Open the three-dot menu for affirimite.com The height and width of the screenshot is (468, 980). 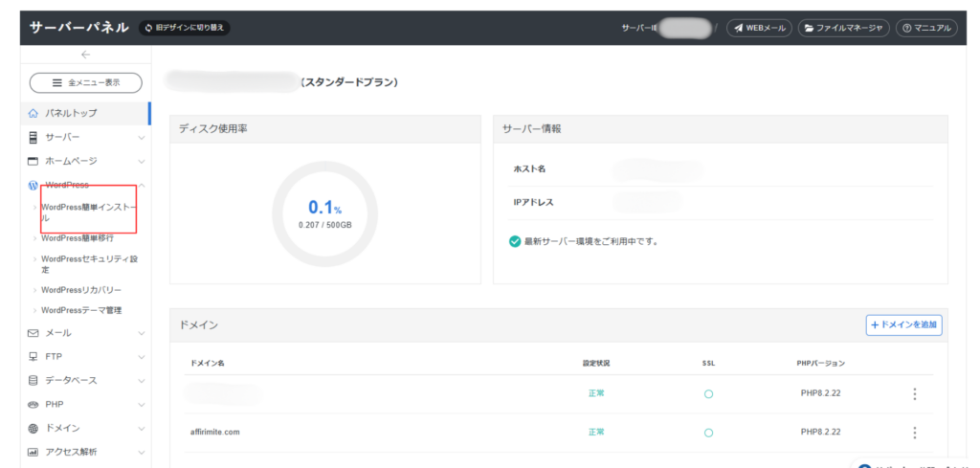915,433
